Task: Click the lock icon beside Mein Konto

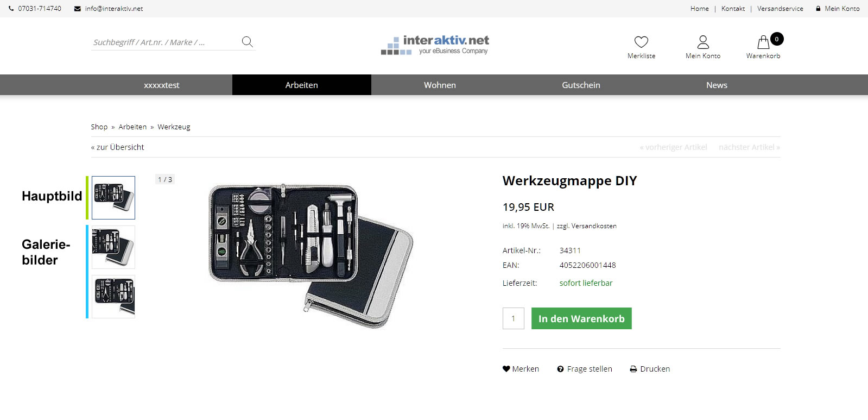Action: pos(818,9)
